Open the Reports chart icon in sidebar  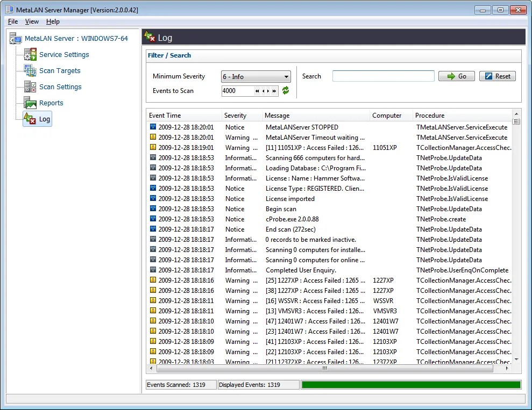(x=30, y=103)
